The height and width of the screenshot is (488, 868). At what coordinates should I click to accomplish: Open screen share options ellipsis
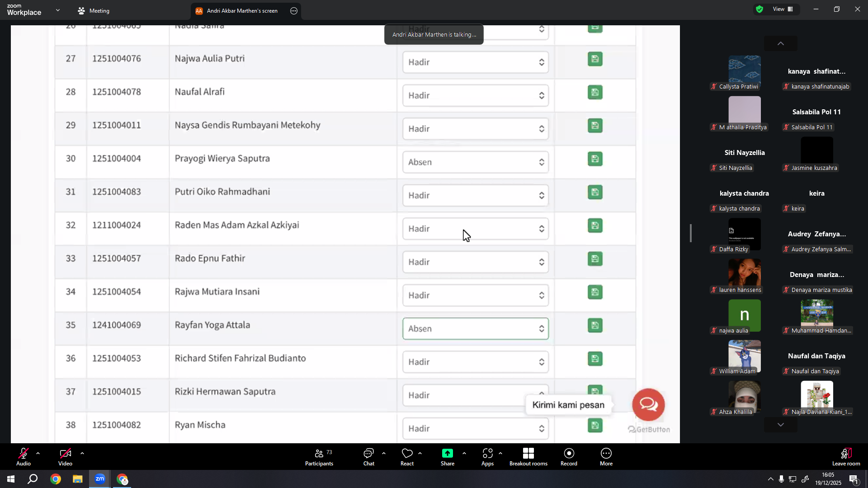tap(294, 11)
